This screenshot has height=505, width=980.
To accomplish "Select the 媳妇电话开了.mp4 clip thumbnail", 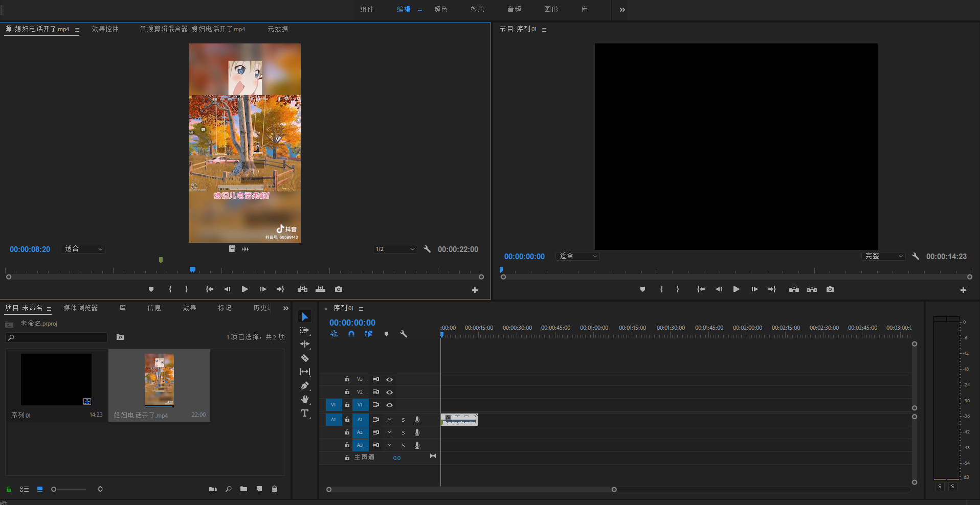I will pos(159,380).
